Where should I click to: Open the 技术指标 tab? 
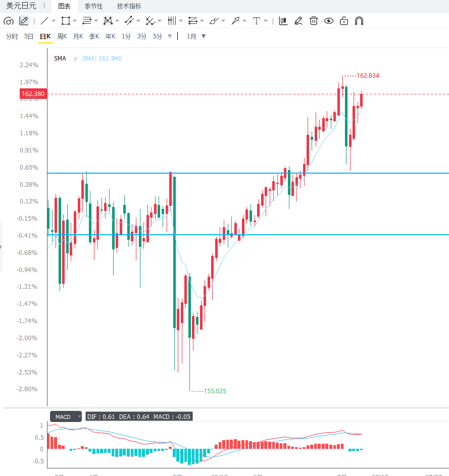[x=129, y=6]
